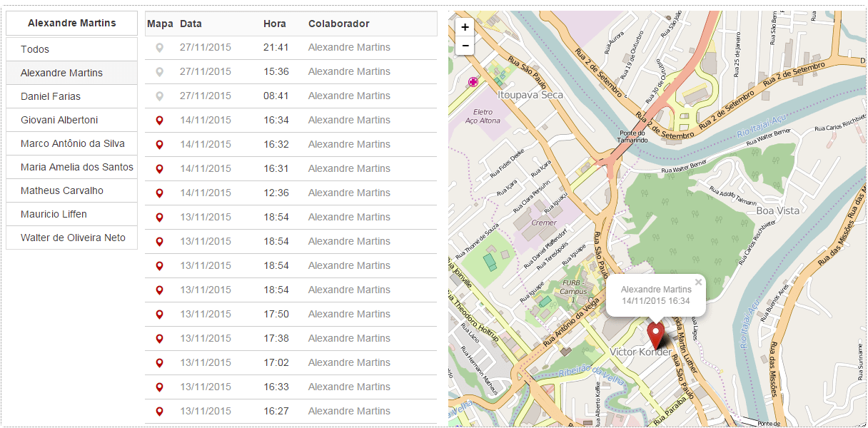The height and width of the screenshot is (428, 868).
Task: Click the Hora column header
Action: pyautogui.click(x=275, y=24)
